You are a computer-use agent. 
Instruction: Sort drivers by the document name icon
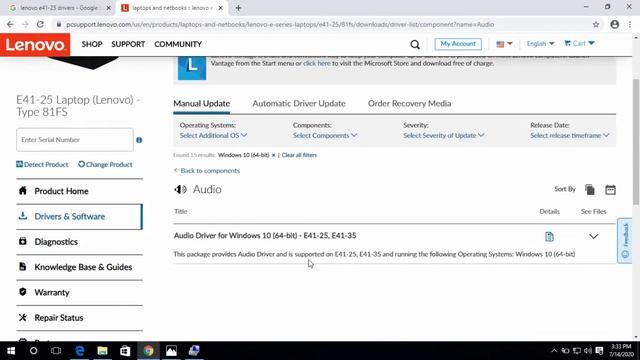click(590, 189)
